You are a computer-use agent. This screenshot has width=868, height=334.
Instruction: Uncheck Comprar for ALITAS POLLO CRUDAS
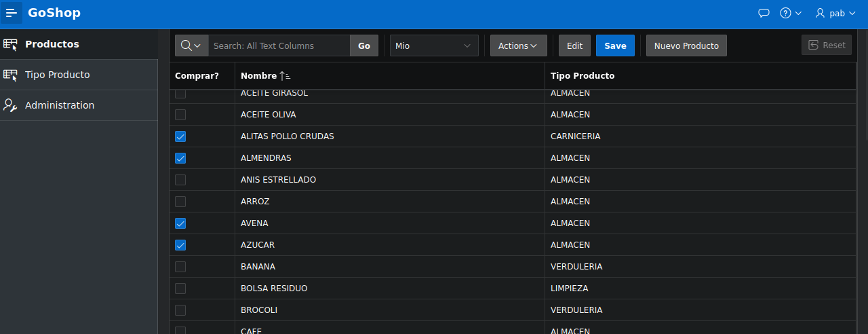180,136
